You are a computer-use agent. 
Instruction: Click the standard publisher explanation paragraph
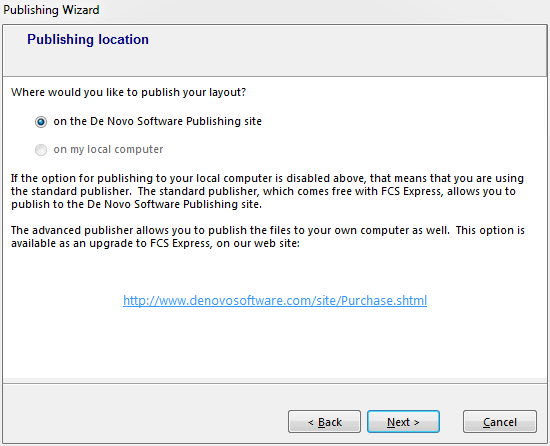[x=267, y=191]
